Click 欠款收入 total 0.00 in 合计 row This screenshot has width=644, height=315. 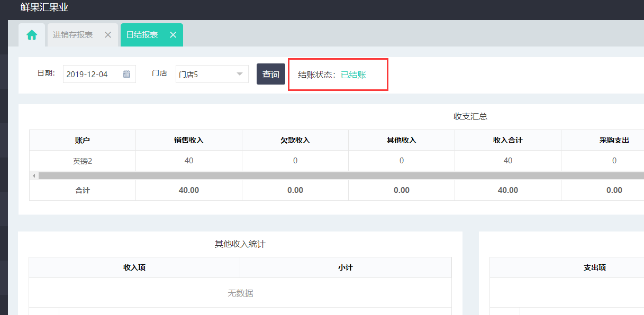(x=295, y=190)
